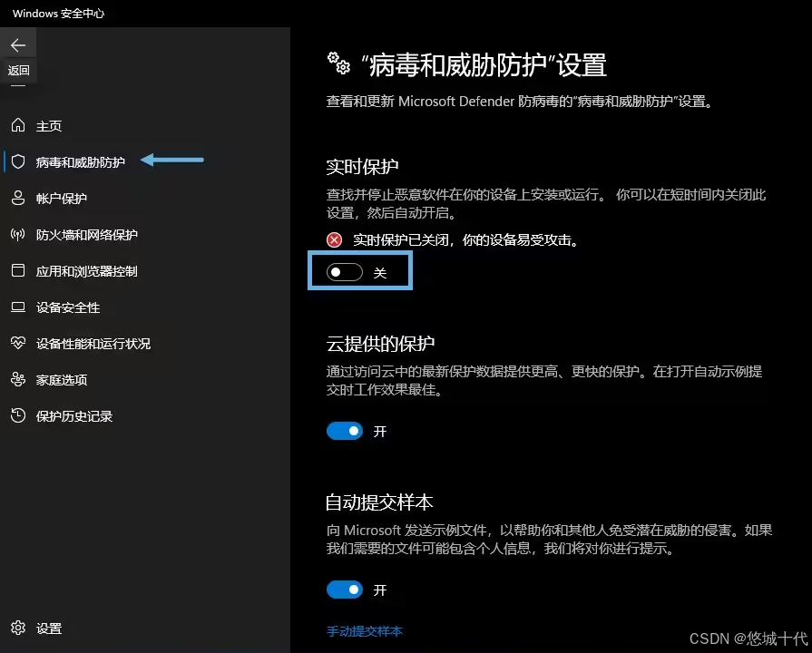Open 保护历史记录 sidebar item
This screenshot has width=812, height=653.
coord(74,415)
